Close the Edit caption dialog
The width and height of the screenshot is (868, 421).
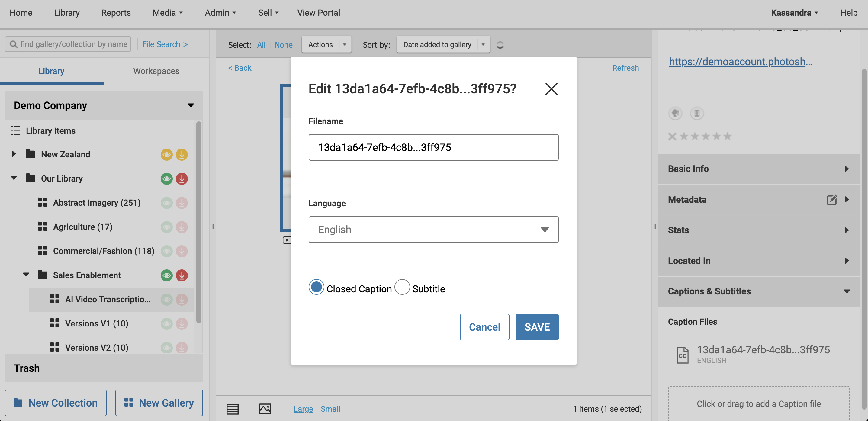[551, 89]
